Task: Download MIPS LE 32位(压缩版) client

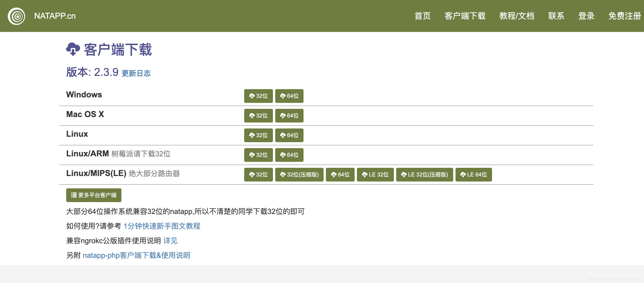Action: click(424, 175)
